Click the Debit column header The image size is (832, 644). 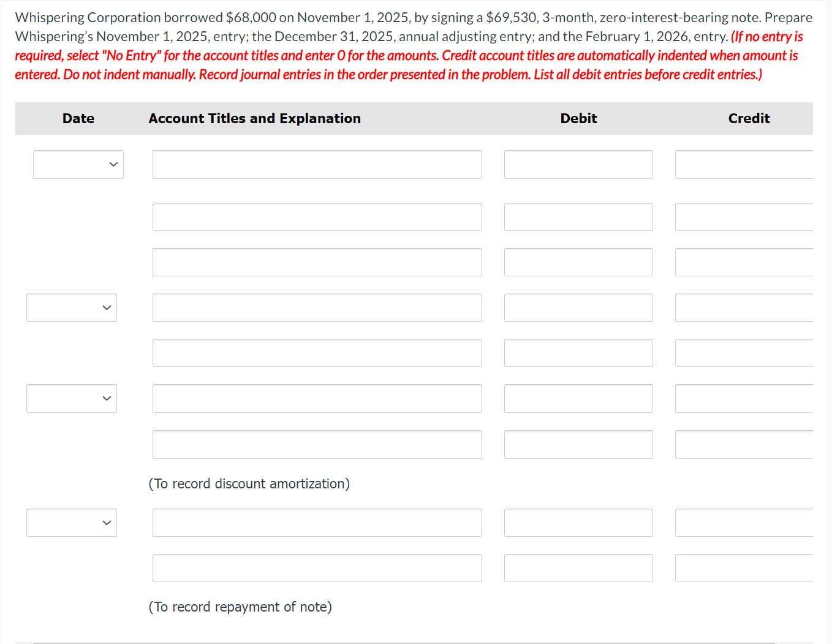pyautogui.click(x=578, y=118)
